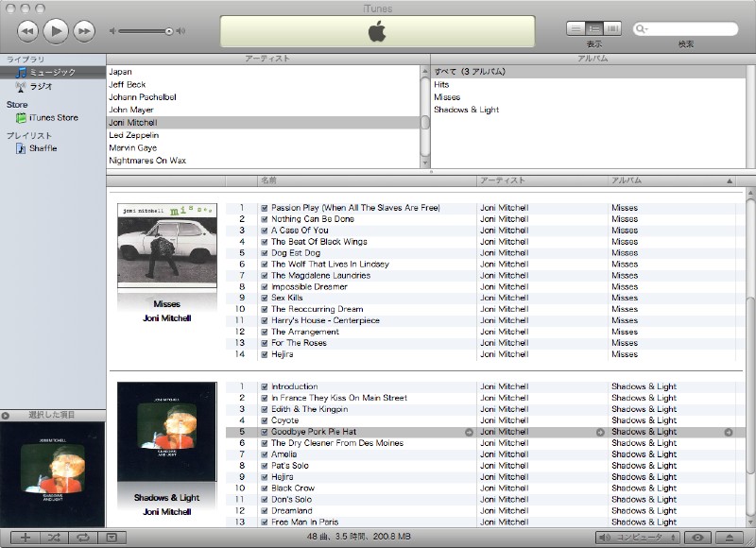This screenshot has width=756, height=548.
Task: Click the アルバム browser pane header
Action: coord(593,59)
